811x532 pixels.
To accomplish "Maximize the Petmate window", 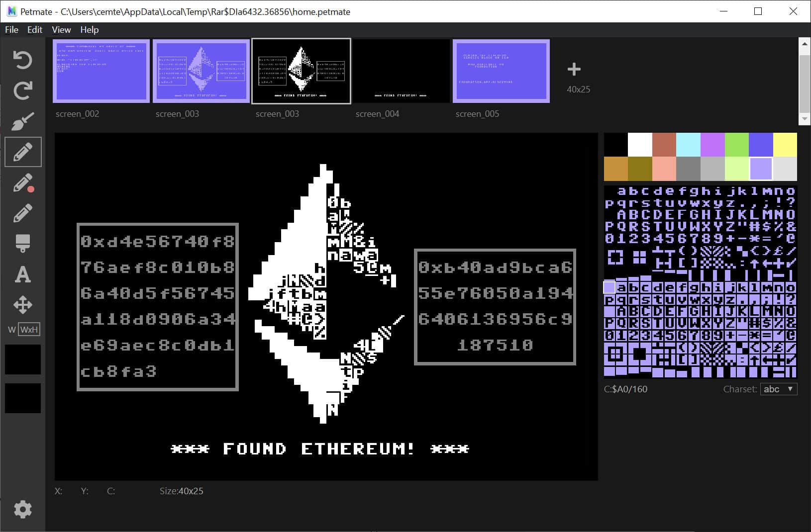I will pos(758,11).
